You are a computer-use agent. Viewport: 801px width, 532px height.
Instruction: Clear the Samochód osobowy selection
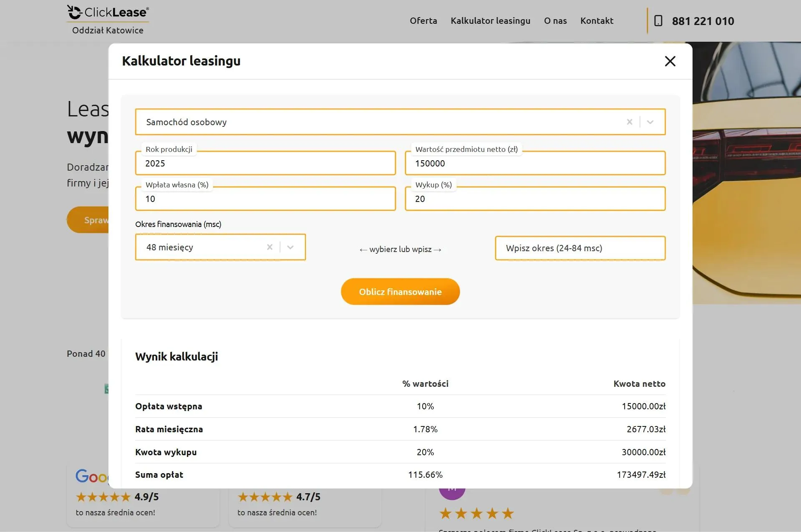tap(630, 122)
